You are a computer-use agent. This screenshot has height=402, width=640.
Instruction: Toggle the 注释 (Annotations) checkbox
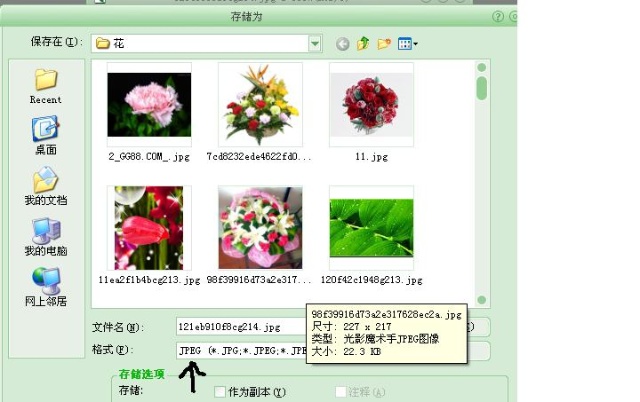click(x=341, y=392)
